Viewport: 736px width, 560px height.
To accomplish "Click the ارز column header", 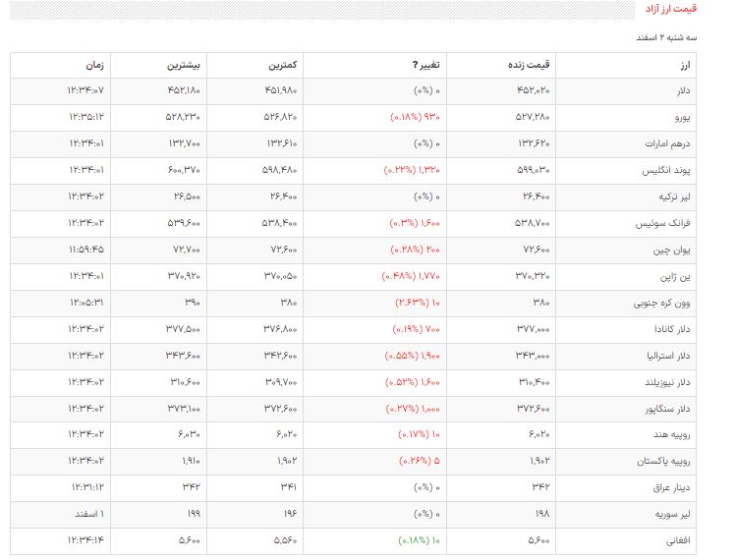I will point(687,65).
